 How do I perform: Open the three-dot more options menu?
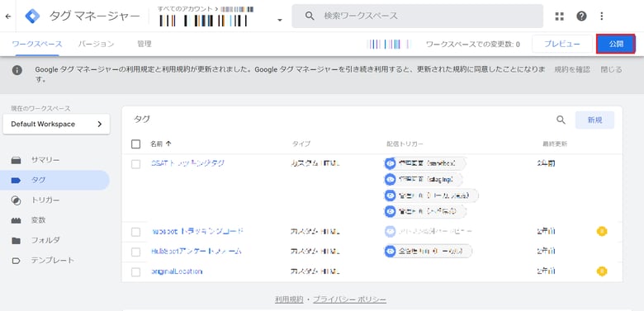602,16
